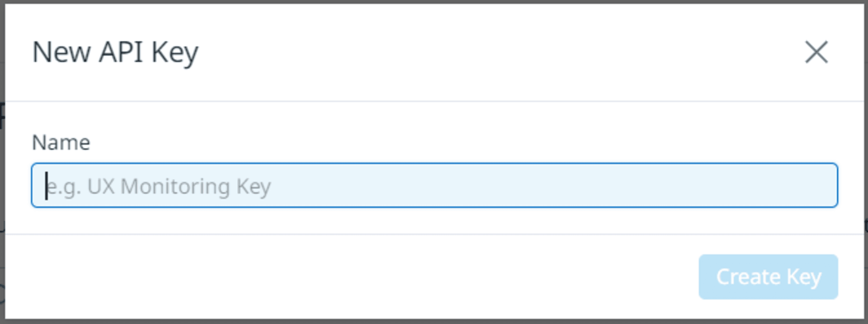
Task: Exit the modal with the cross icon
Action: [x=816, y=52]
